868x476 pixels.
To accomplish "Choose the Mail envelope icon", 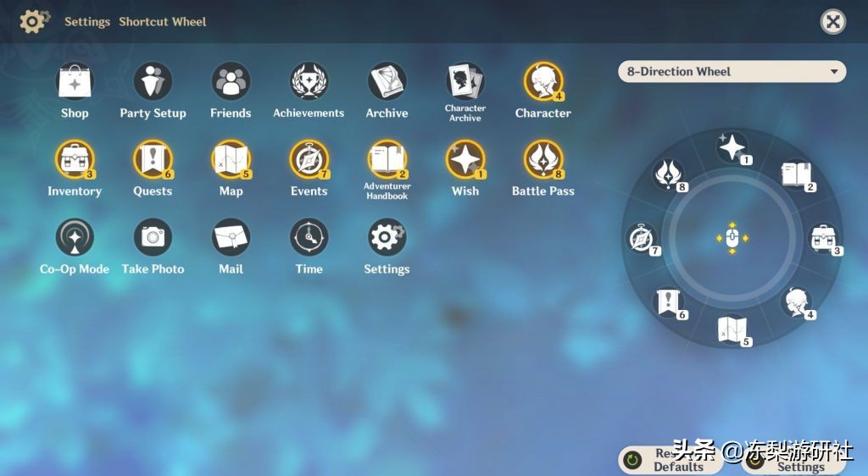I will (x=231, y=237).
